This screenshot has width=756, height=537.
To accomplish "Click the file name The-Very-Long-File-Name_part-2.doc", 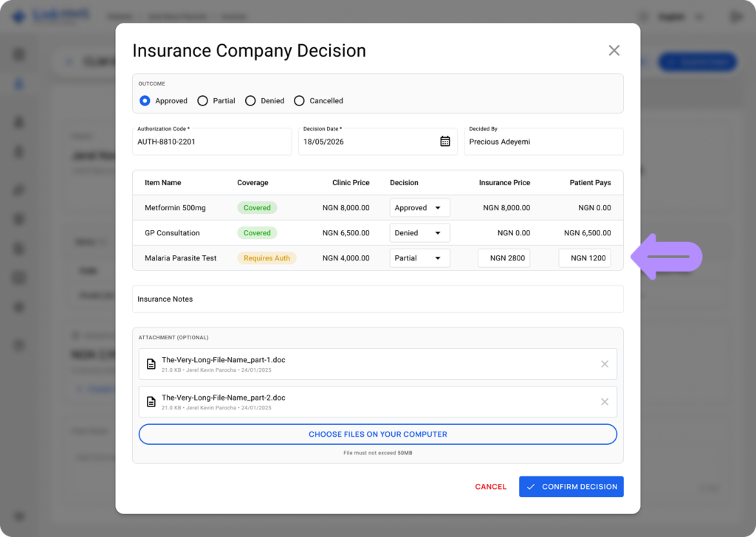I will [x=223, y=398].
